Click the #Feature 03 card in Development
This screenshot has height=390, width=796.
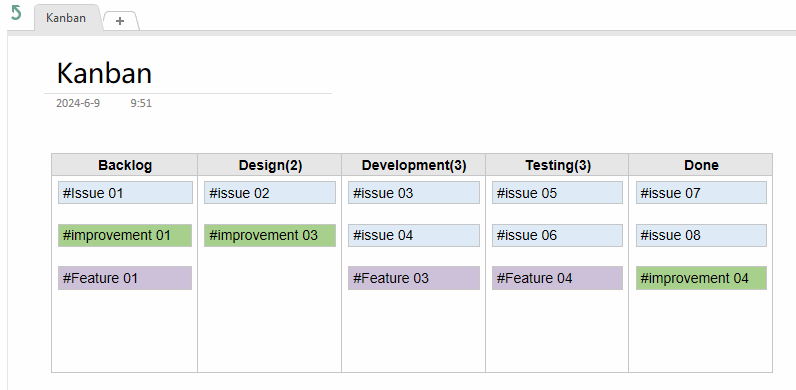click(414, 278)
